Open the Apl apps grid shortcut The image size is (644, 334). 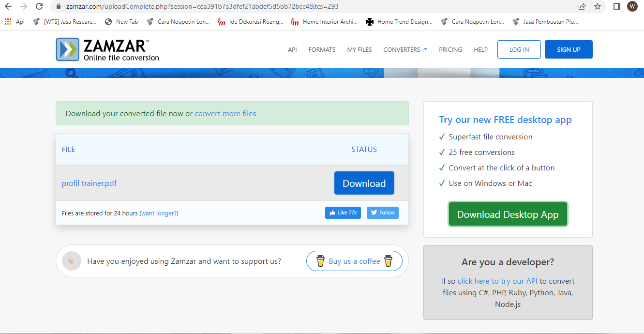point(15,22)
